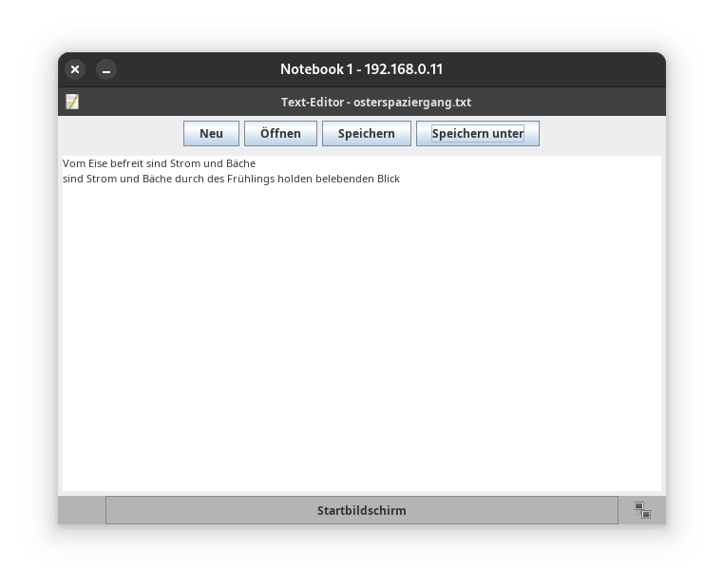This screenshot has height=588, width=724.
Task: Click the blank gray area left of Startbildschirm
Action: tap(82, 510)
